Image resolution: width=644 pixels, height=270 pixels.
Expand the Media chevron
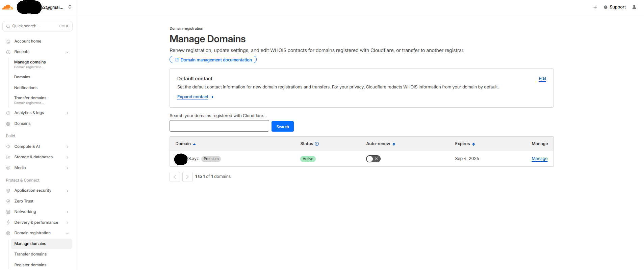pos(67,168)
